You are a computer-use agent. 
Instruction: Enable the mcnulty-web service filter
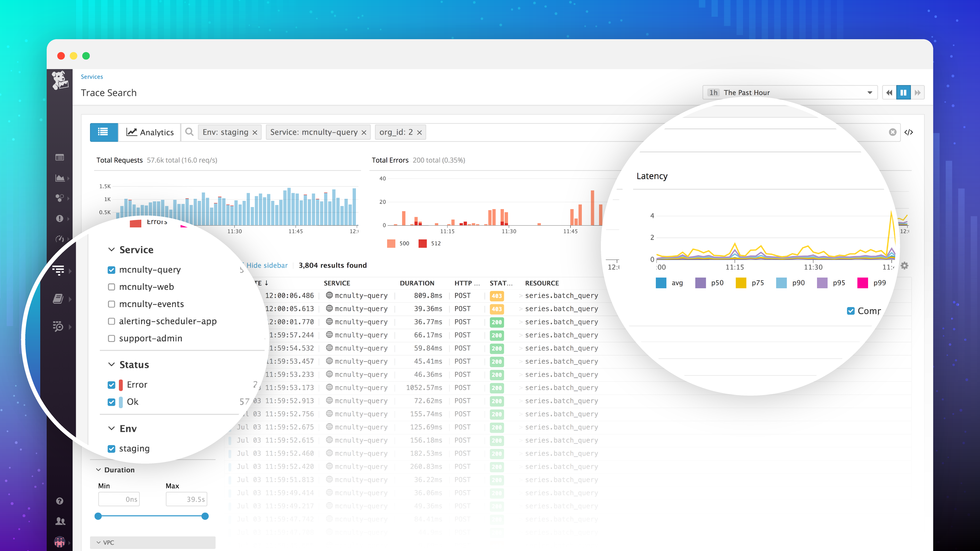(x=111, y=287)
